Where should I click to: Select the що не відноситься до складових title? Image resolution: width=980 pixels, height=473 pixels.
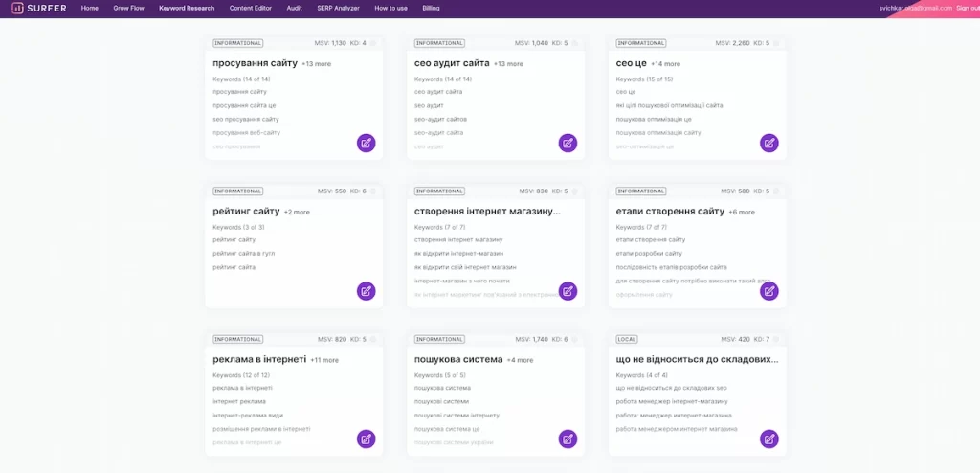[697, 359]
